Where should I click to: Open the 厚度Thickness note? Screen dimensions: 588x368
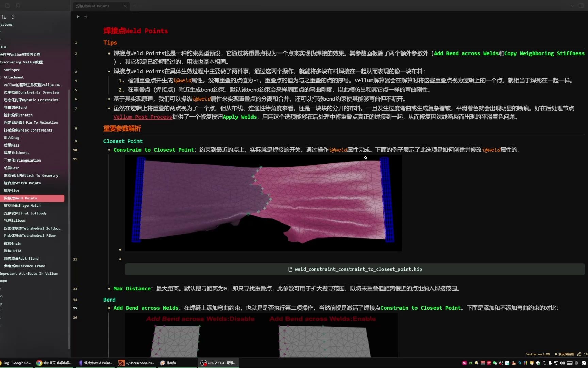[x=17, y=153]
